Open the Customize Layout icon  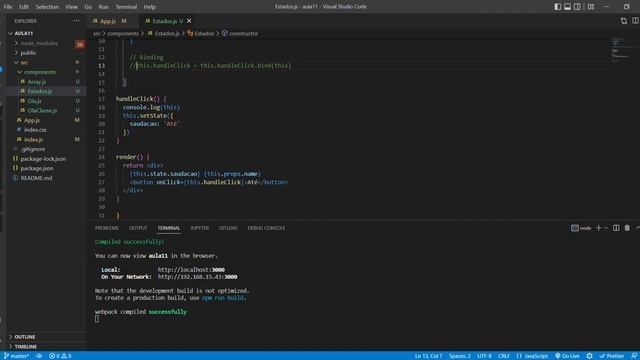pyautogui.click(x=591, y=7)
